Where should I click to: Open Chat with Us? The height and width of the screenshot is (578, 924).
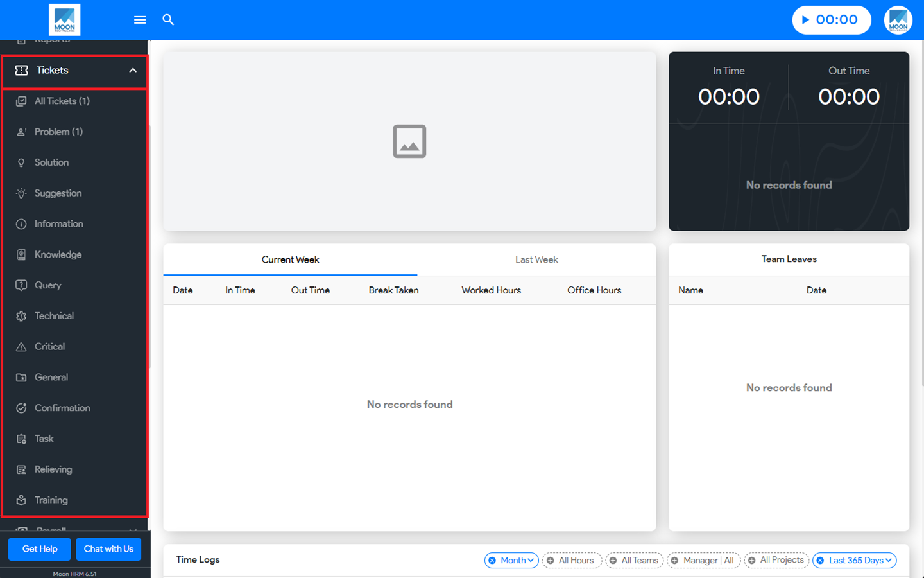(x=108, y=549)
